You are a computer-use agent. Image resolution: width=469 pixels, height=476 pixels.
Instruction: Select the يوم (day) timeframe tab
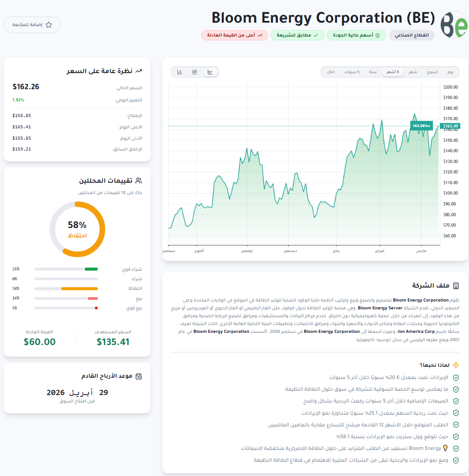pyautogui.click(x=450, y=72)
